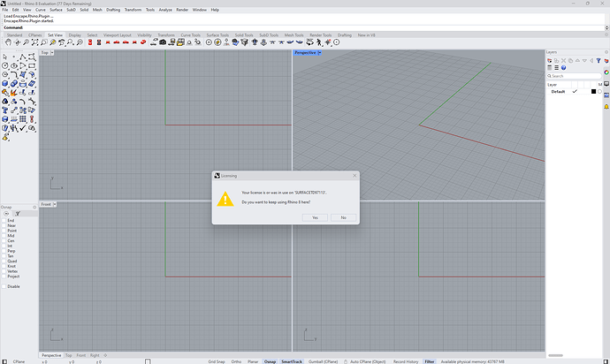Click the select arrow tool in sidebar
The width and height of the screenshot is (610, 364).
[x=5, y=57]
